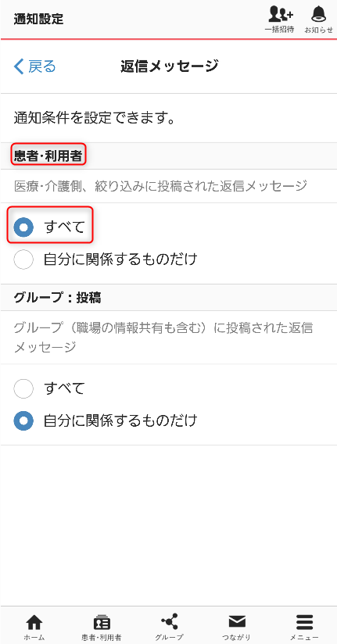Click the 通知設定 title text
The image size is (337, 644).
(x=38, y=19)
